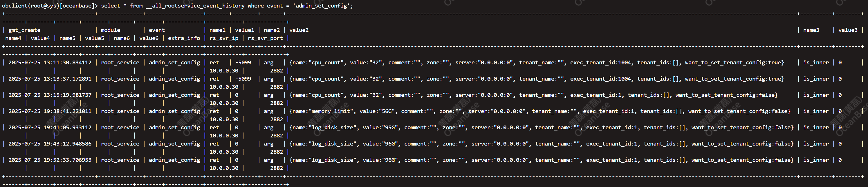
Task: Click the obclient(root@sys)[oceanbase] prompt
Action: (x=50, y=6)
